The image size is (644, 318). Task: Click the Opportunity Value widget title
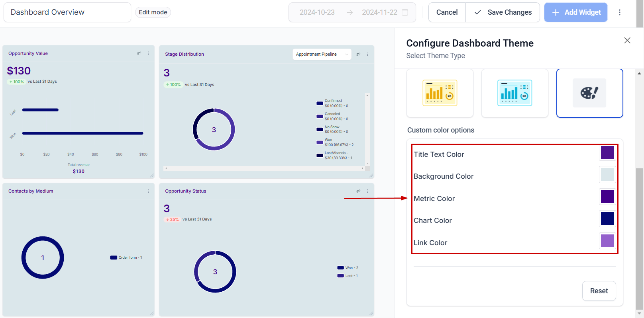pyautogui.click(x=28, y=53)
